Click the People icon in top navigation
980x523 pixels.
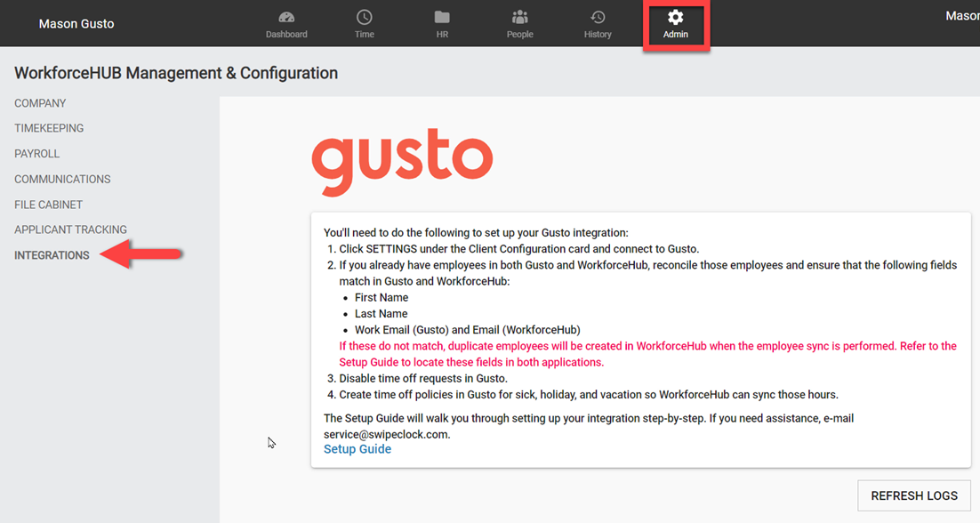[x=519, y=23]
